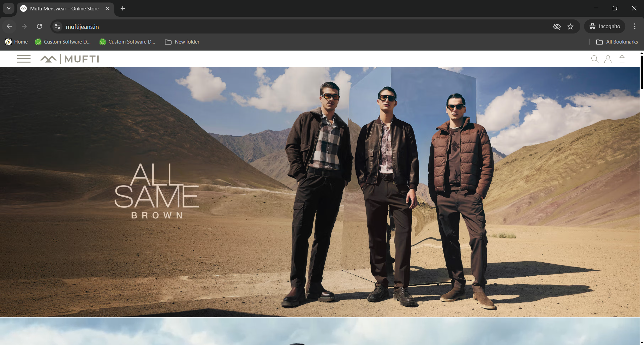Viewport: 644px width, 345px height.
Task: Bookmark this page with the star icon
Action: (570, 26)
